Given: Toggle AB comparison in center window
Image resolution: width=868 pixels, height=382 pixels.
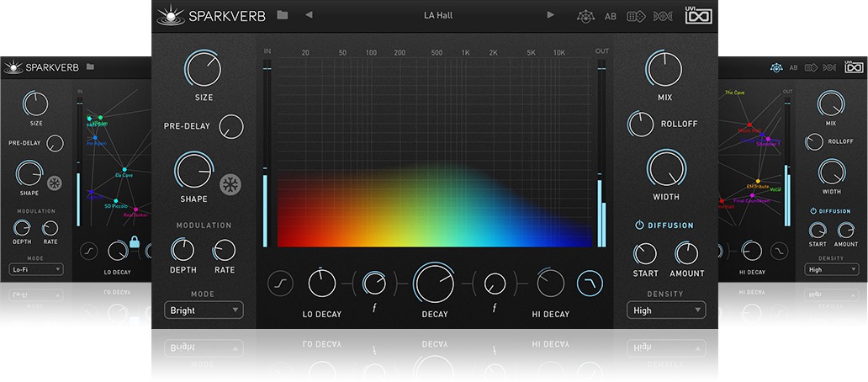Looking at the screenshot, I should tap(610, 16).
